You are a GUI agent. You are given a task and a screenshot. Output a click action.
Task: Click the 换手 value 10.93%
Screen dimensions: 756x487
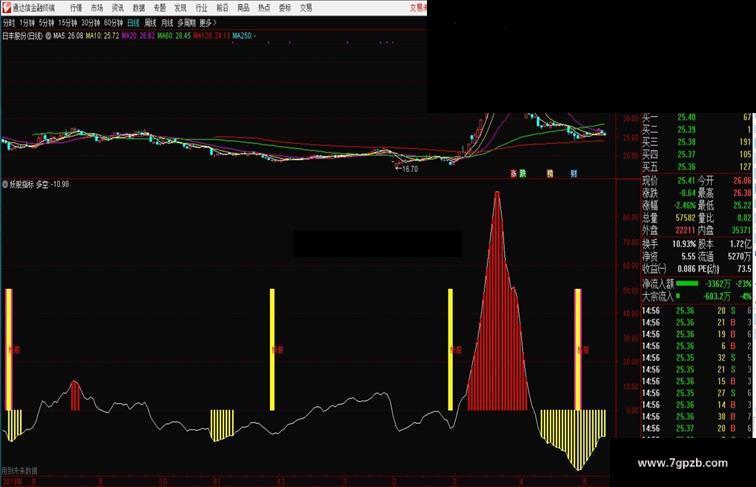coord(684,244)
